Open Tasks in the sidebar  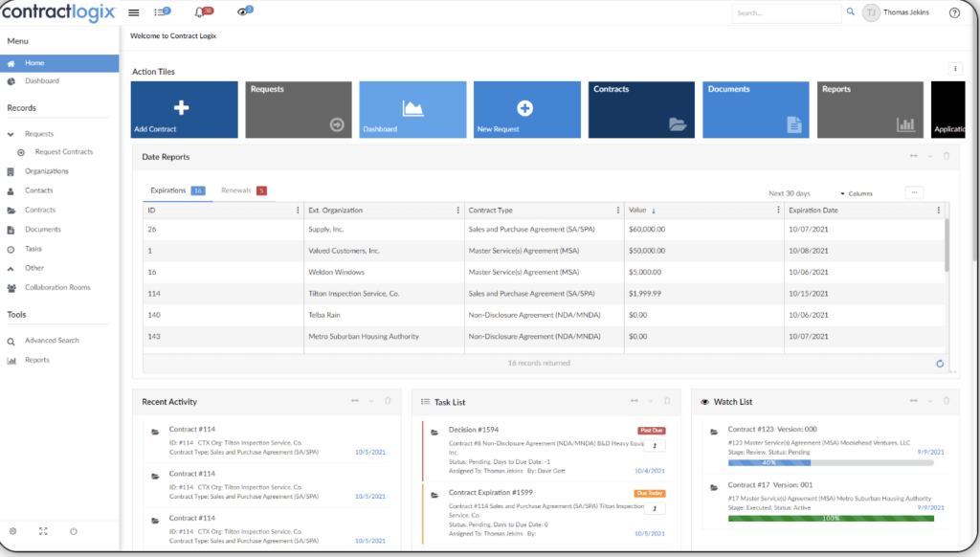click(x=33, y=249)
